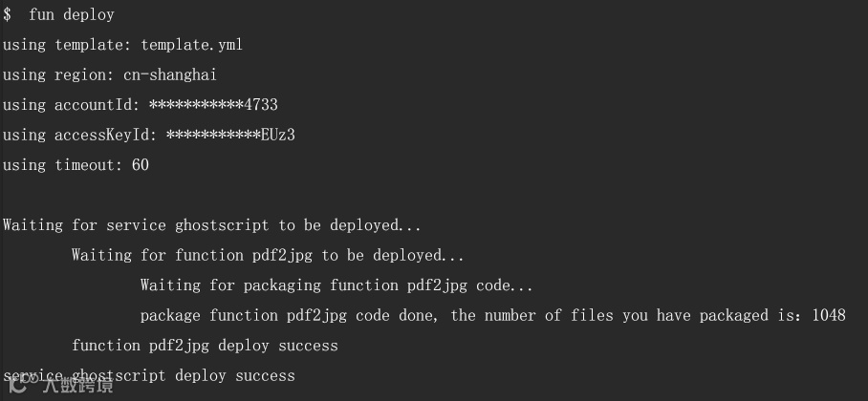Click the masked accountId ending in 4733
868x401 pixels.
coord(213,104)
